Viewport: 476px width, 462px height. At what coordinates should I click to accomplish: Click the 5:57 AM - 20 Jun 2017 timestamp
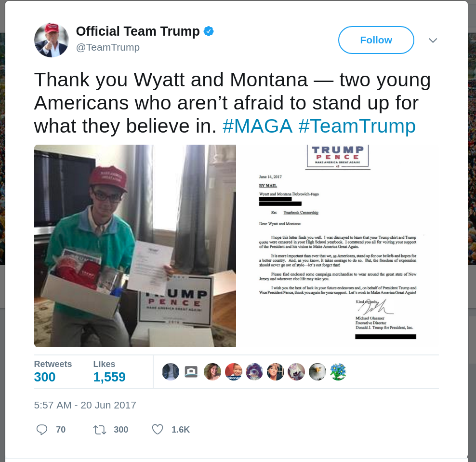(x=85, y=405)
